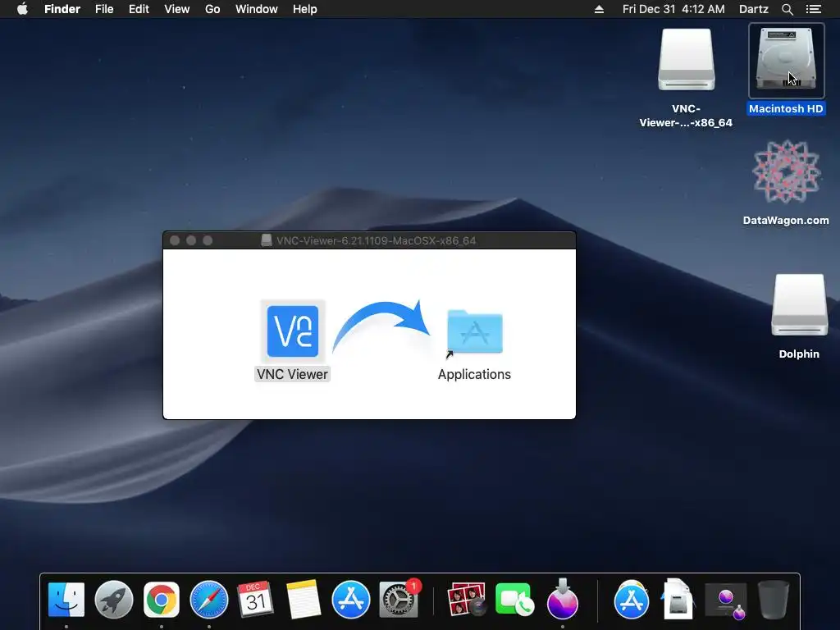Image resolution: width=840 pixels, height=630 pixels.
Task: Open System Preferences with notification badge
Action: click(399, 600)
